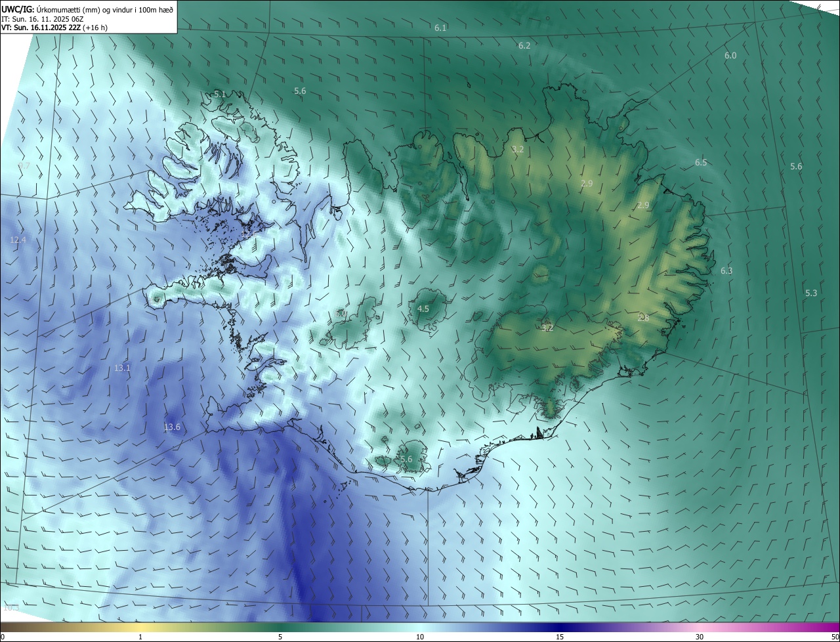Screen dimensions: 840x642
Task: Click the 1 label on color scale
Action: click(x=140, y=637)
